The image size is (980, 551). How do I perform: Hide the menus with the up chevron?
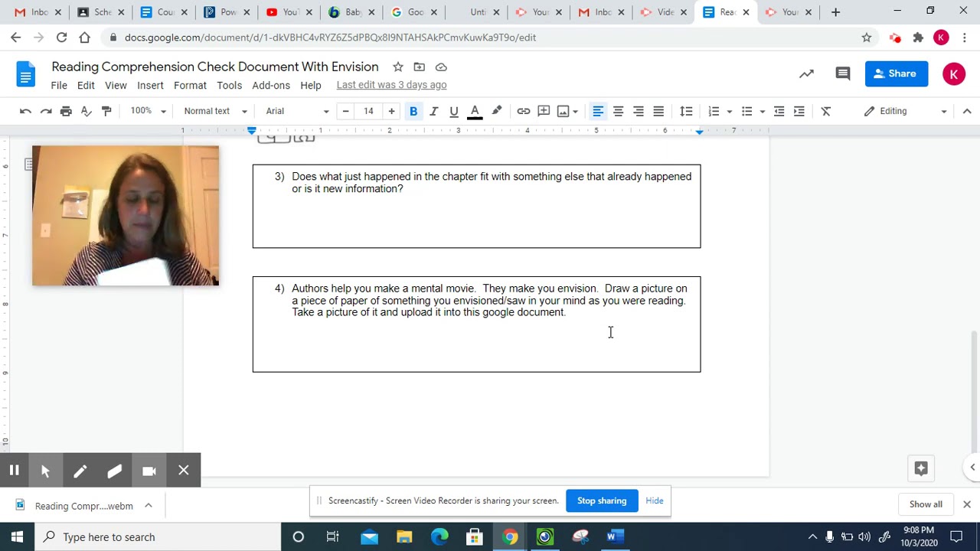pos(967,111)
